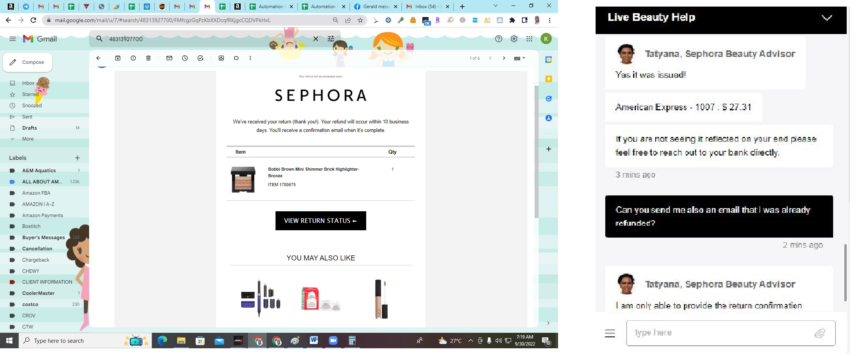Open Google Contacts side panel
The image size is (868, 356).
tap(549, 118)
